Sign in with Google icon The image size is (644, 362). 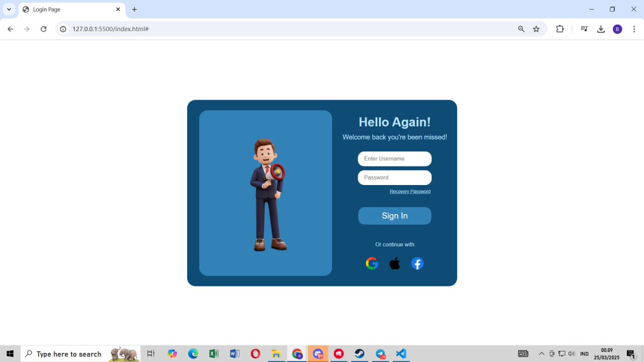pos(371,263)
